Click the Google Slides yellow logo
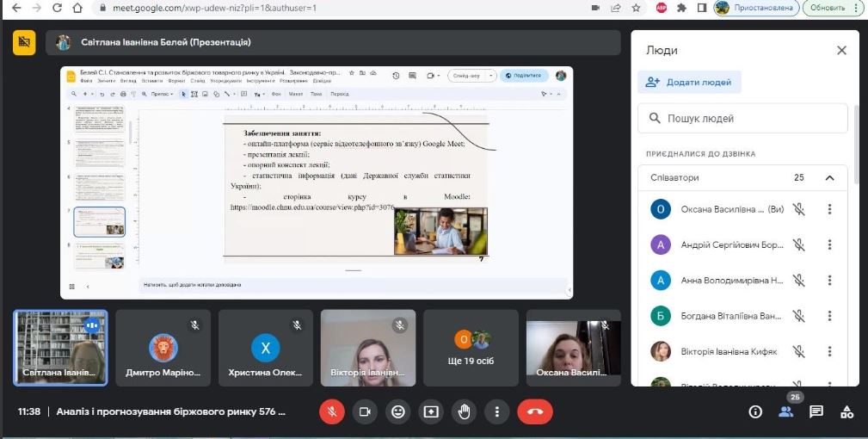868x439 pixels. pos(71,77)
